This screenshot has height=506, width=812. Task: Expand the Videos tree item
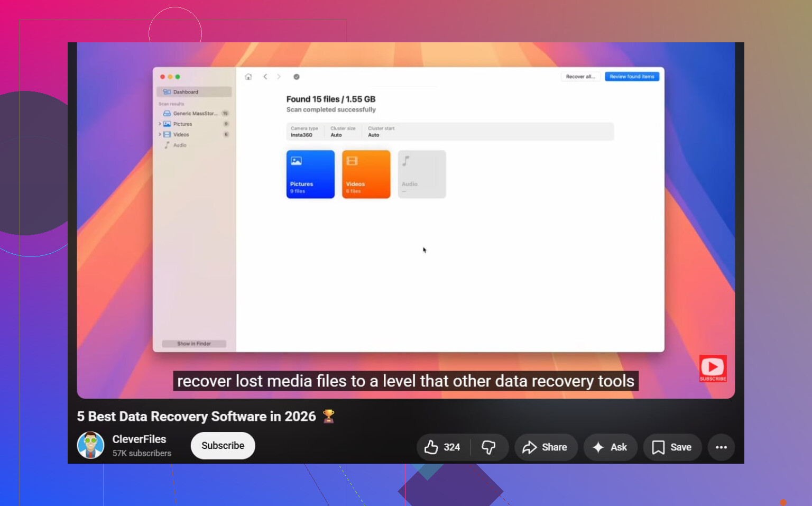(160, 134)
